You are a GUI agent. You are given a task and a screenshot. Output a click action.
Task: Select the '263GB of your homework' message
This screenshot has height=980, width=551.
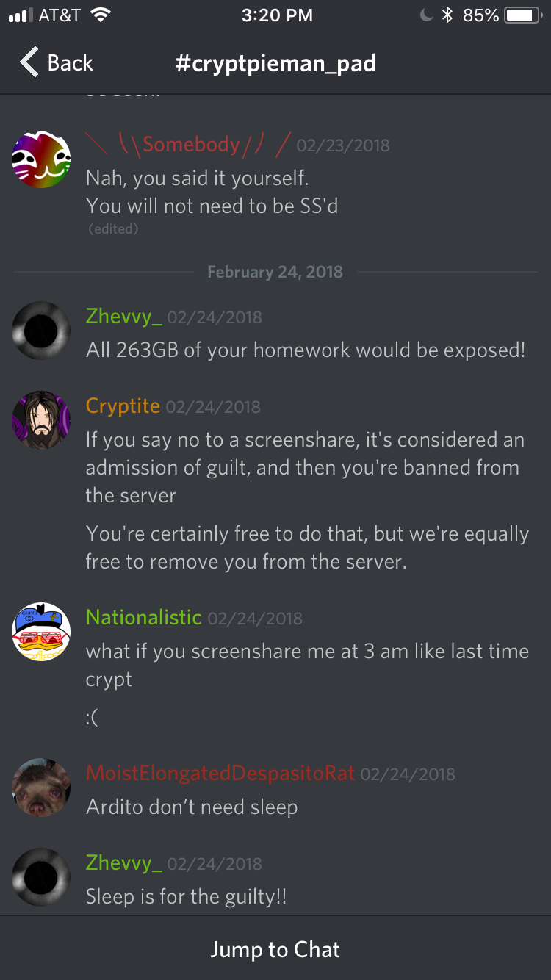306,350
